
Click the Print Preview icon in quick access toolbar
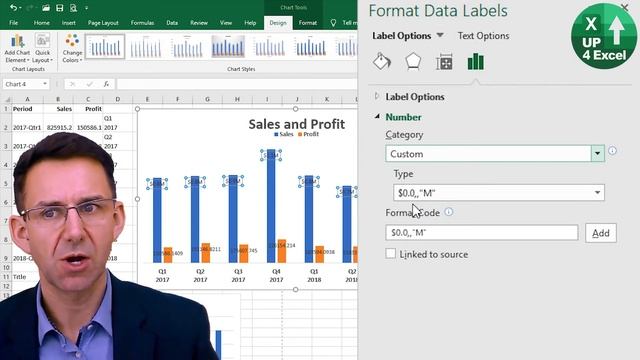pyautogui.click(x=73, y=8)
